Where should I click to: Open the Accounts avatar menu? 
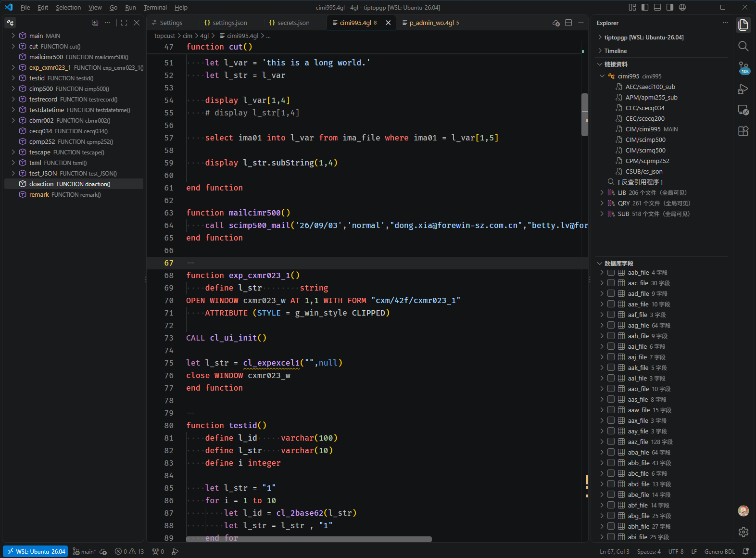point(743,510)
